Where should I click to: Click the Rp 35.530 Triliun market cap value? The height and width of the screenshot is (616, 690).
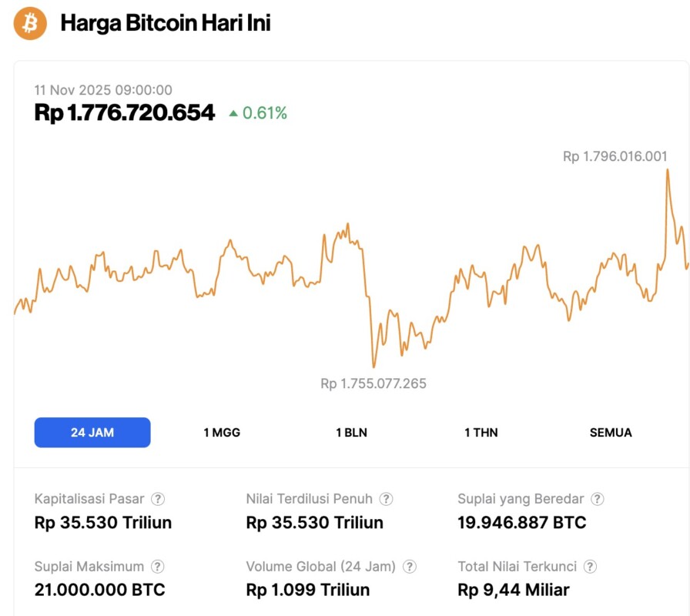point(103,523)
